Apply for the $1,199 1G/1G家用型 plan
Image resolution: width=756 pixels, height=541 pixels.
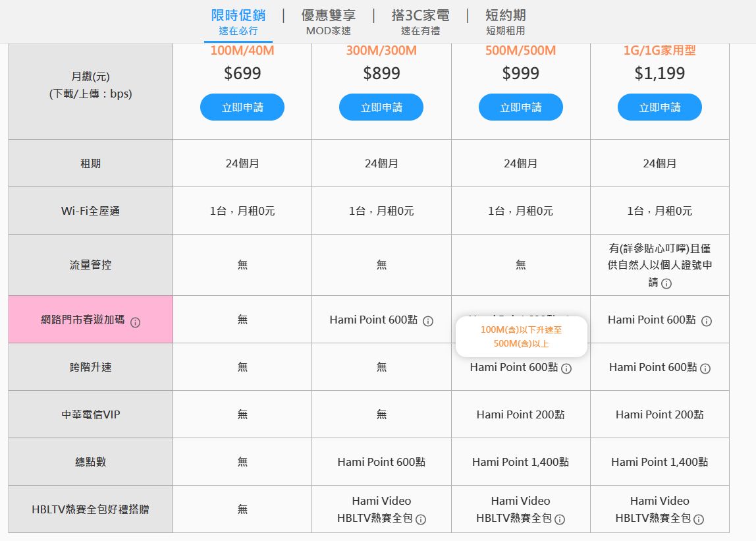coord(659,107)
